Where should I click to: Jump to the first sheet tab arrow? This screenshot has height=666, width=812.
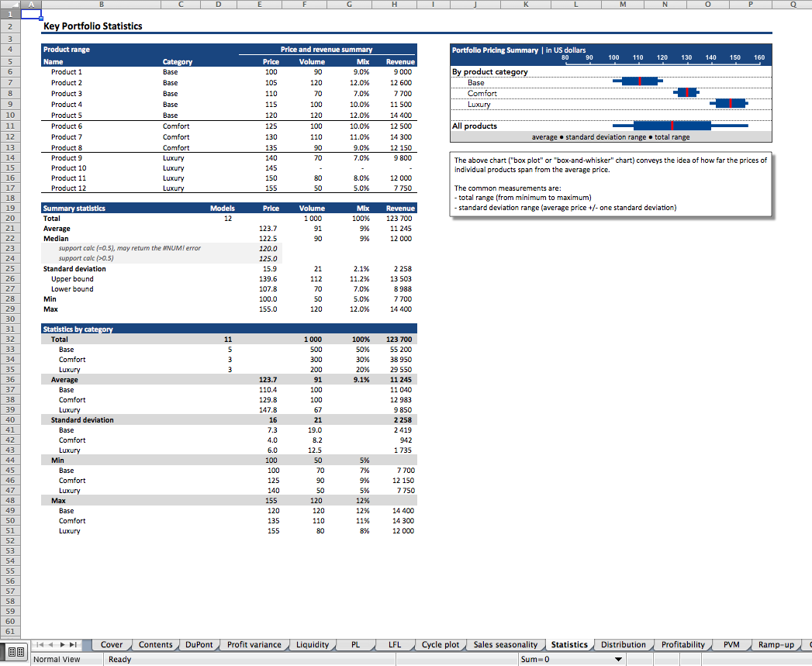(x=39, y=645)
